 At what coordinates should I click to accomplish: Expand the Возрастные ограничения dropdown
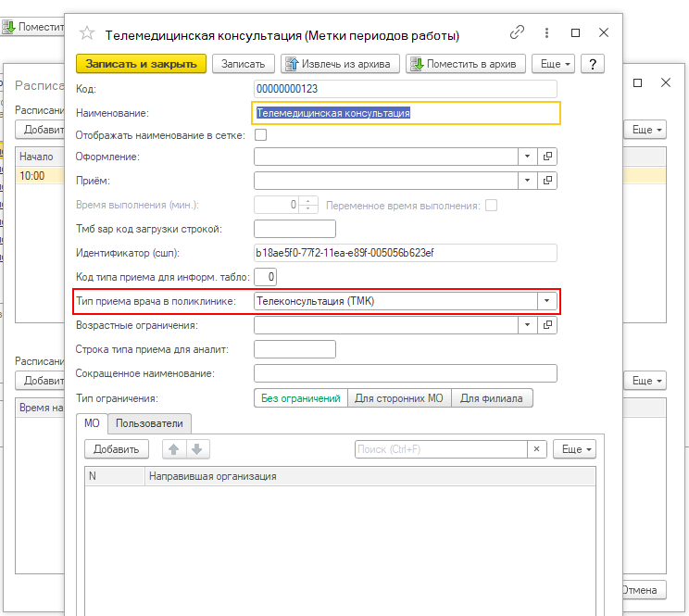527,325
